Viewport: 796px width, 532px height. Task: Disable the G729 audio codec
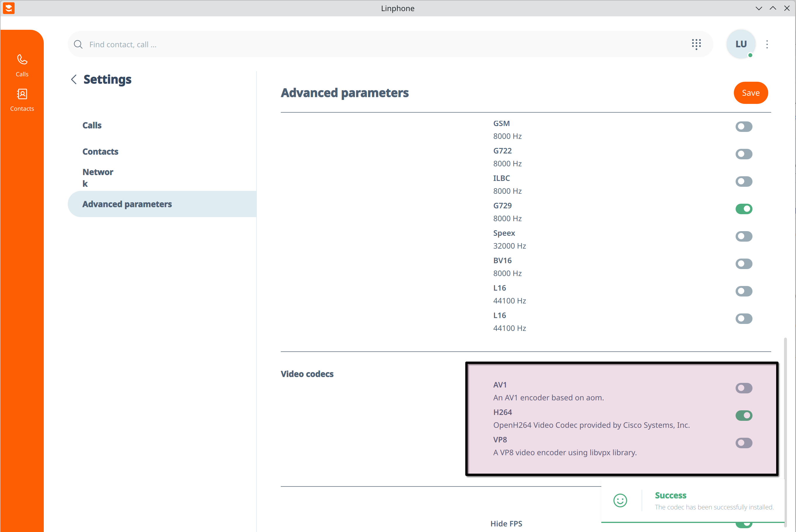tap(743, 209)
